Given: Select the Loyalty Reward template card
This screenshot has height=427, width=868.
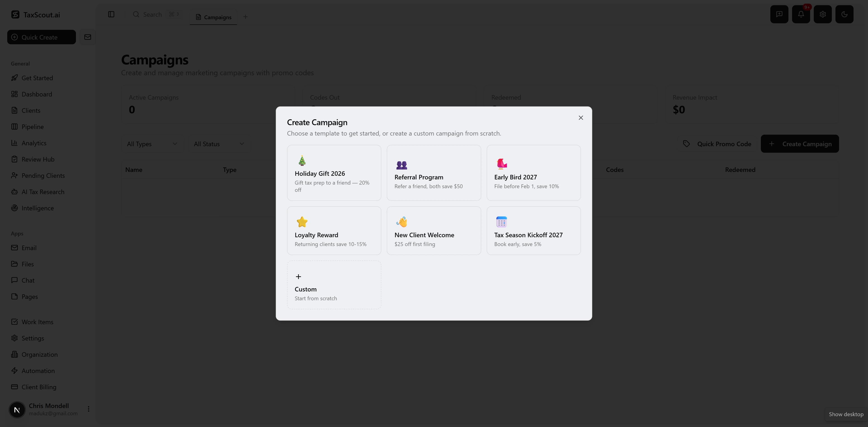Looking at the screenshot, I should [334, 231].
